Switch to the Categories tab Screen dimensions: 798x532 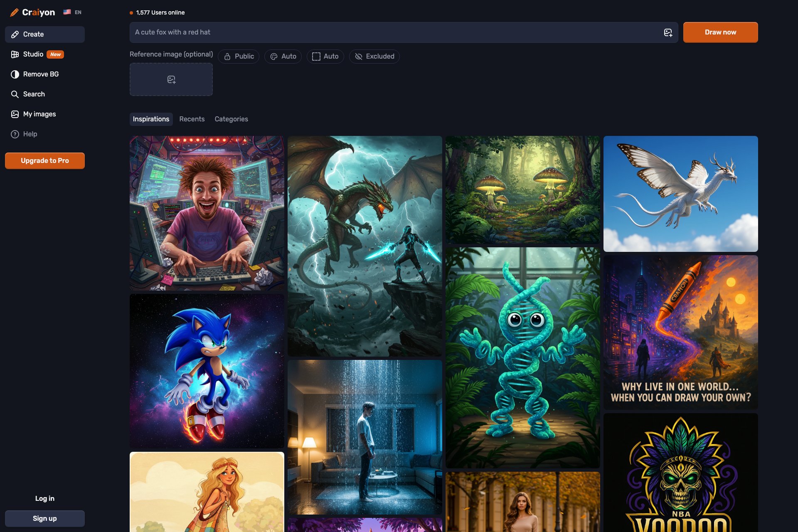[x=231, y=119]
